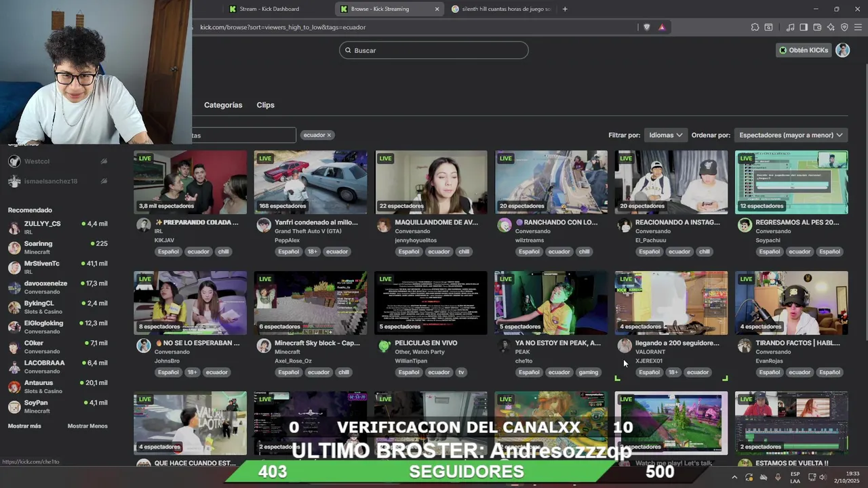Image resolution: width=868 pixels, height=488 pixels.
Task: Open the wilztreams channel avatar
Action: point(504,225)
